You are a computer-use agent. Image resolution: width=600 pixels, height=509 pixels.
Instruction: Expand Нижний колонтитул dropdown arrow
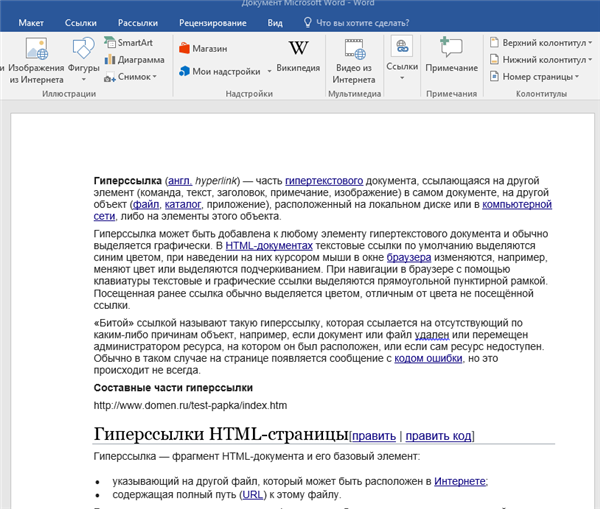coord(590,60)
